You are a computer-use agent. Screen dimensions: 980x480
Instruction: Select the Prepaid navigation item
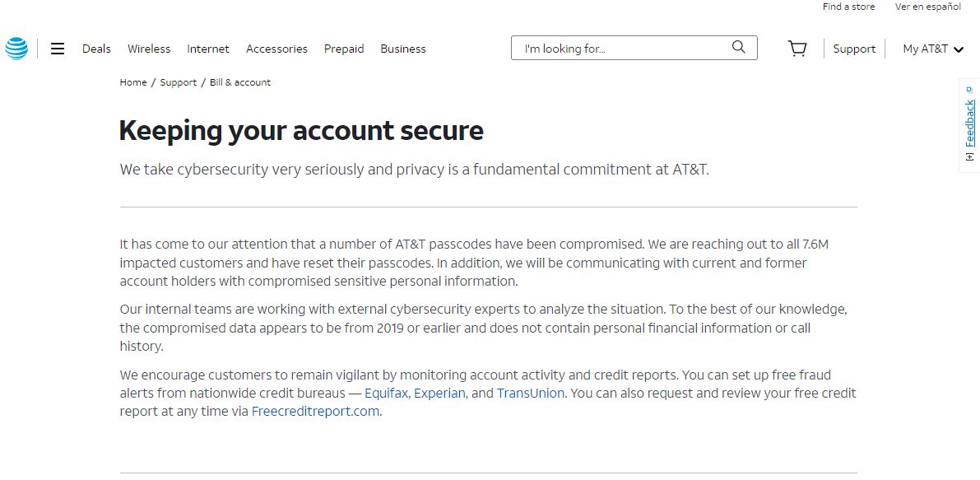pyautogui.click(x=344, y=49)
